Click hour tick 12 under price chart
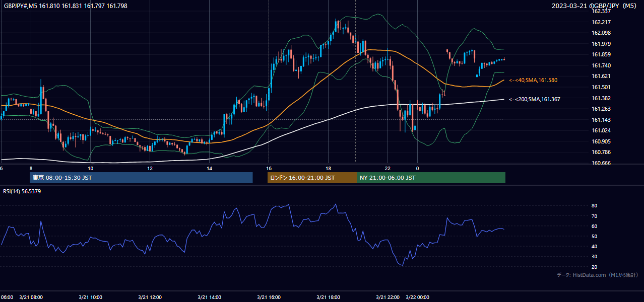644x302 pixels. click(150, 168)
